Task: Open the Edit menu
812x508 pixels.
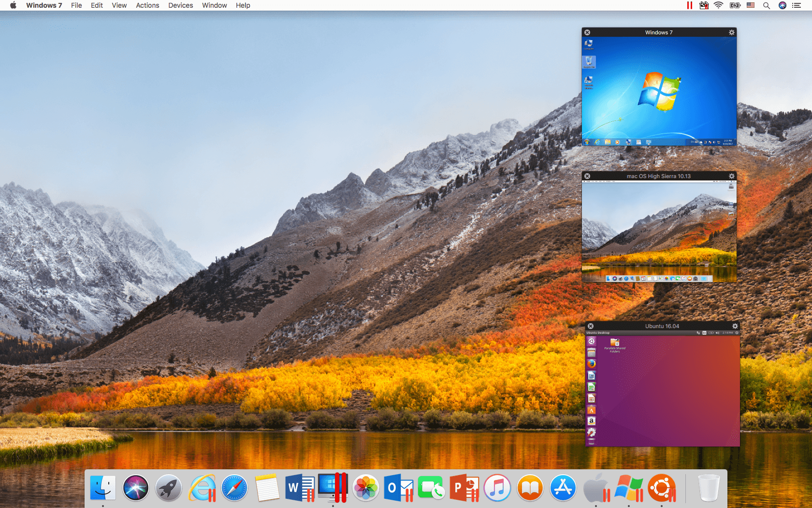Action: point(97,5)
